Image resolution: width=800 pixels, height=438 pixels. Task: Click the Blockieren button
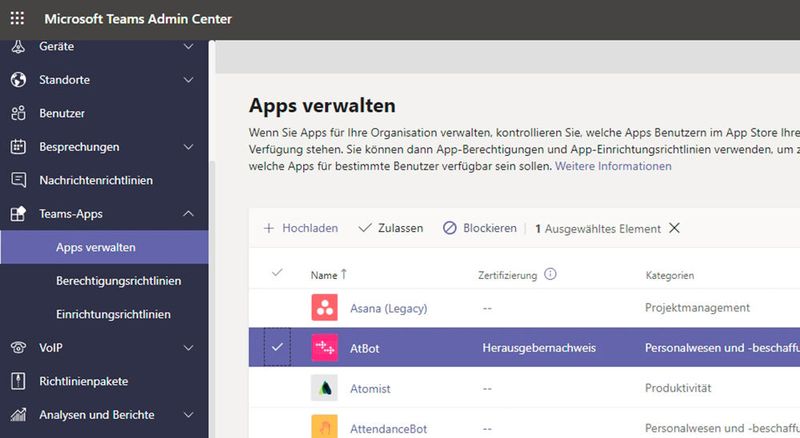point(480,228)
